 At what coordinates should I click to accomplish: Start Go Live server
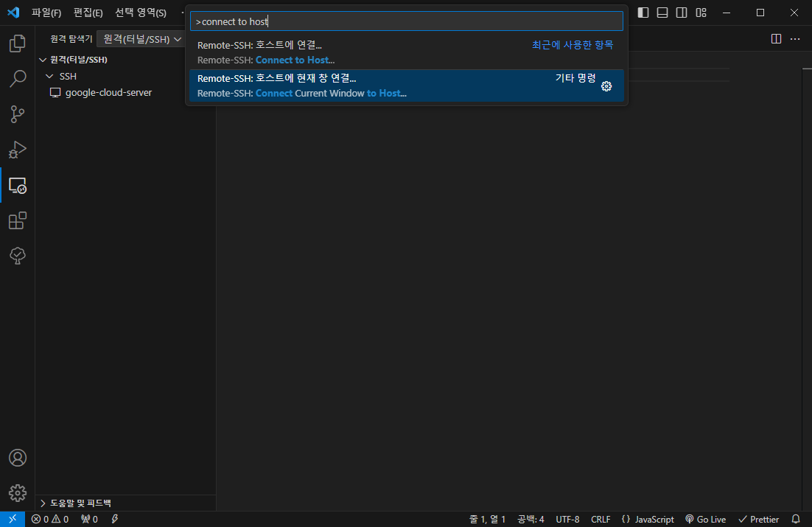705,519
